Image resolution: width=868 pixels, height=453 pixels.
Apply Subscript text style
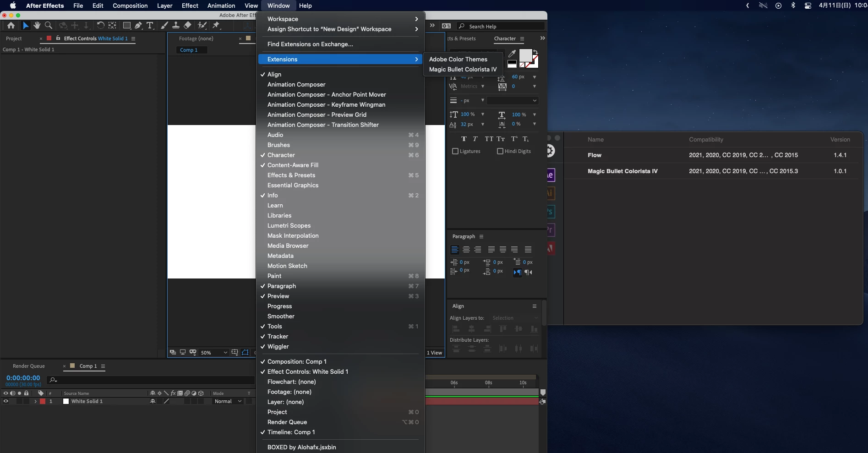coord(526,139)
